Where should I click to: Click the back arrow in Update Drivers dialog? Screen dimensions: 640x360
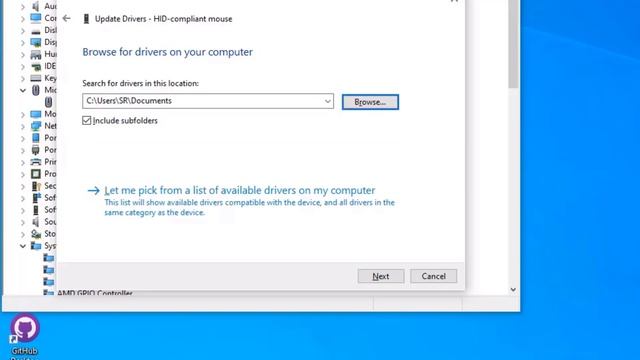67,18
